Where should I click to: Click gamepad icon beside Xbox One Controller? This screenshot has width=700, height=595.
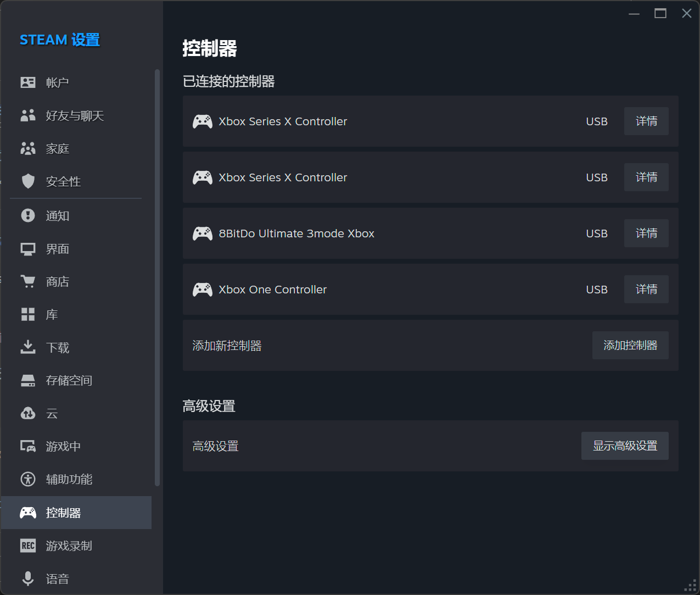tap(203, 290)
